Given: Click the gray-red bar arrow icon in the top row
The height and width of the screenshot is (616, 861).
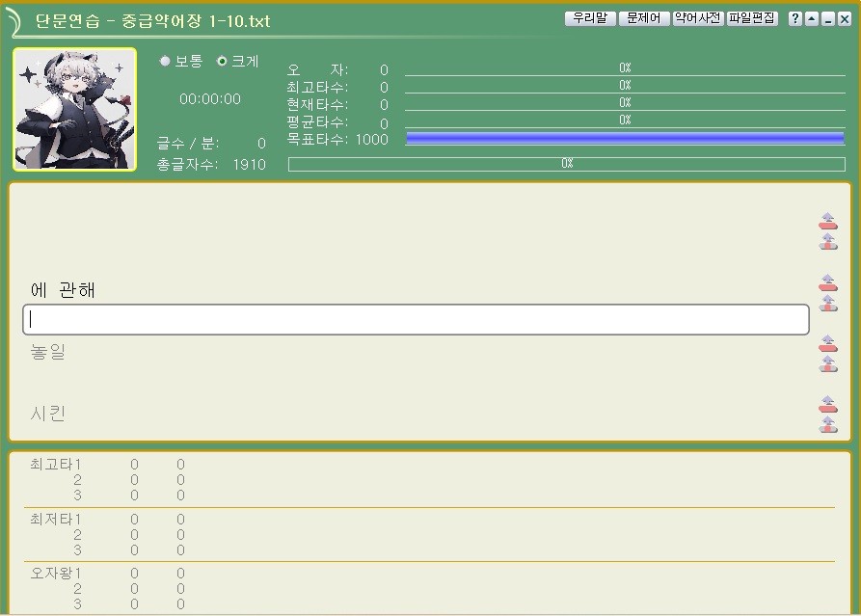Looking at the screenshot, I should (828, 242).
